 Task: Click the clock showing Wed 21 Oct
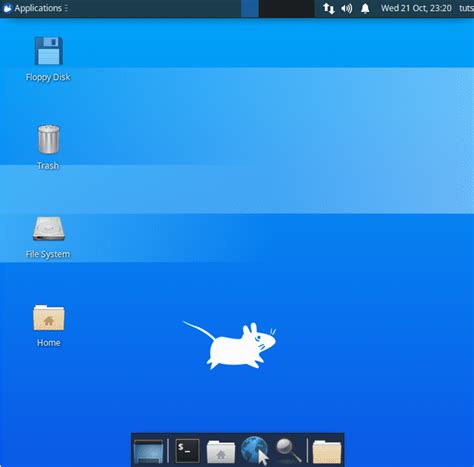416,8
